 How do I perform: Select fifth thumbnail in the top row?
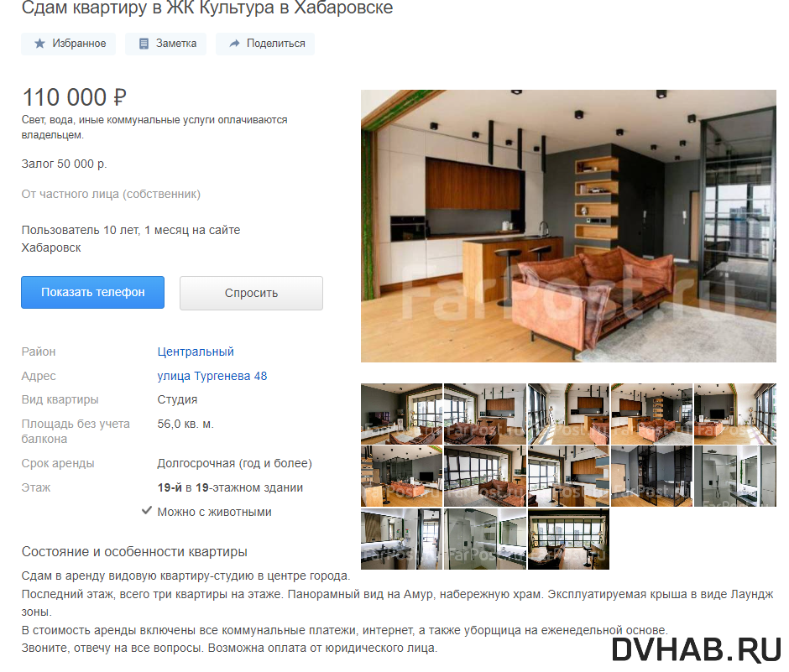point(735,414)
